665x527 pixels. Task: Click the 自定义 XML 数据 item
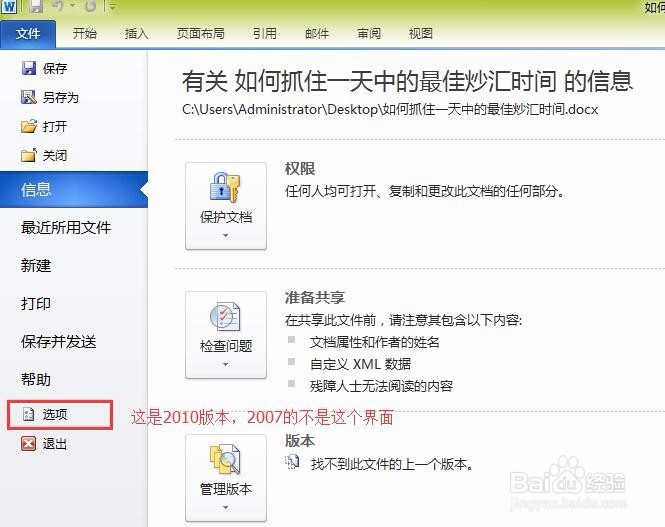coord(360,364)
